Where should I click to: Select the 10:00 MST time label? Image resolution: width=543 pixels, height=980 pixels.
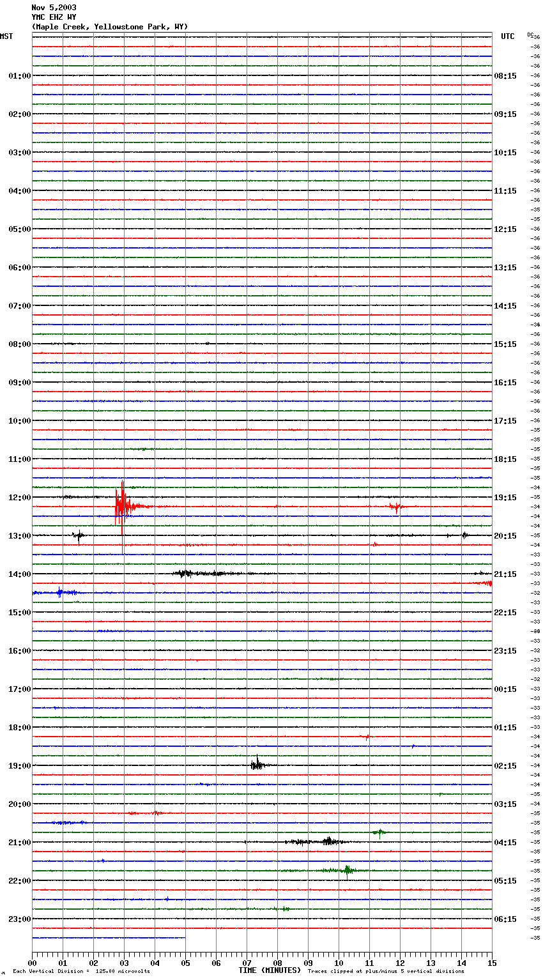point(20,421)
